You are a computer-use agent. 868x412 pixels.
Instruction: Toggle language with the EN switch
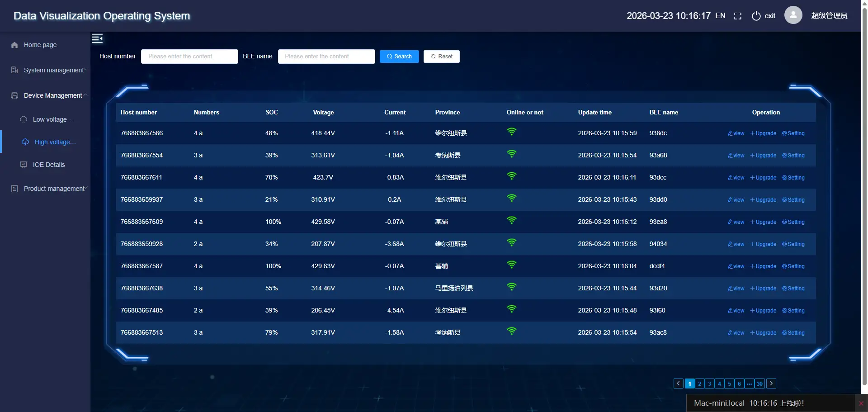(x=720, y=16)
